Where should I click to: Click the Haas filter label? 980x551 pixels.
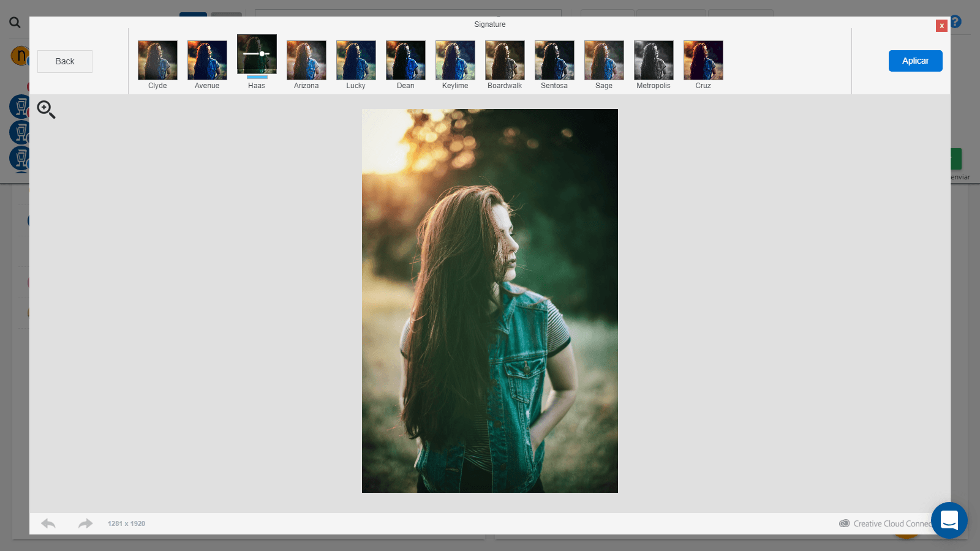[x=257, y=86]
